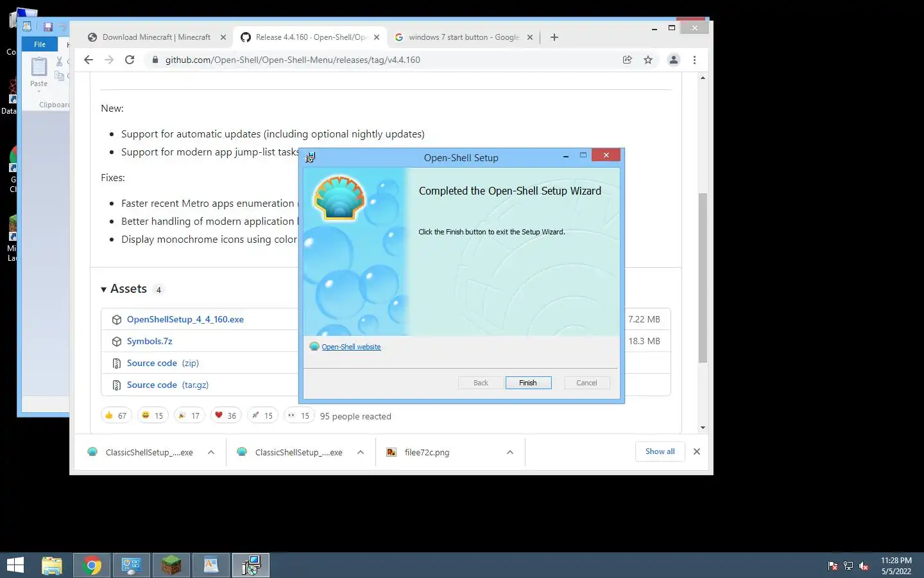Viewport: 924px width, 578px height.
Task: Click the installer icon in the taskbar
Action: pyautogui.click(x=251, y=565)
